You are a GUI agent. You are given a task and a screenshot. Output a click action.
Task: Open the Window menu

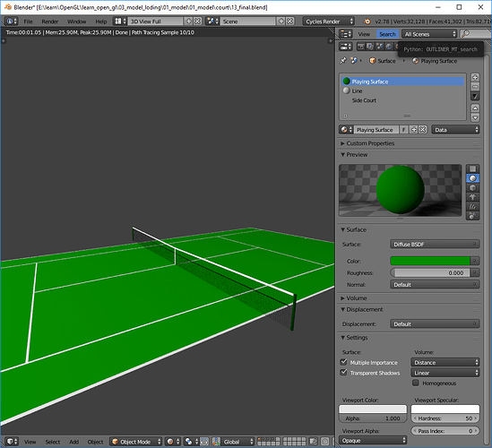76,22
